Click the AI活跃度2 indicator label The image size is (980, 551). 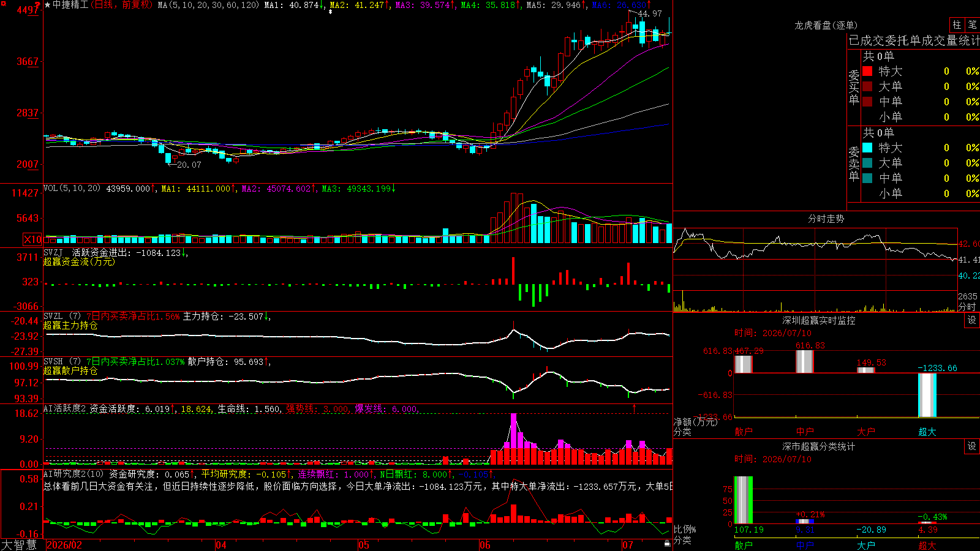pyautogui.click(x=65, y=408)
